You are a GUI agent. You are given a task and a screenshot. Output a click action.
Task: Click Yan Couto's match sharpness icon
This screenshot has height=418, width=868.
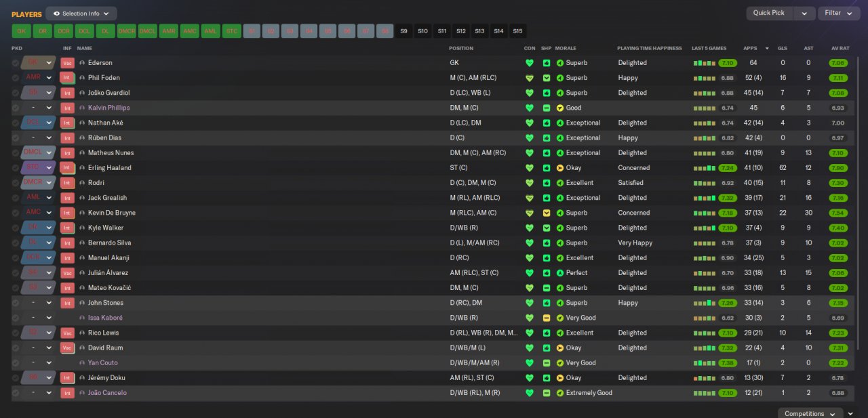point(547,363)
